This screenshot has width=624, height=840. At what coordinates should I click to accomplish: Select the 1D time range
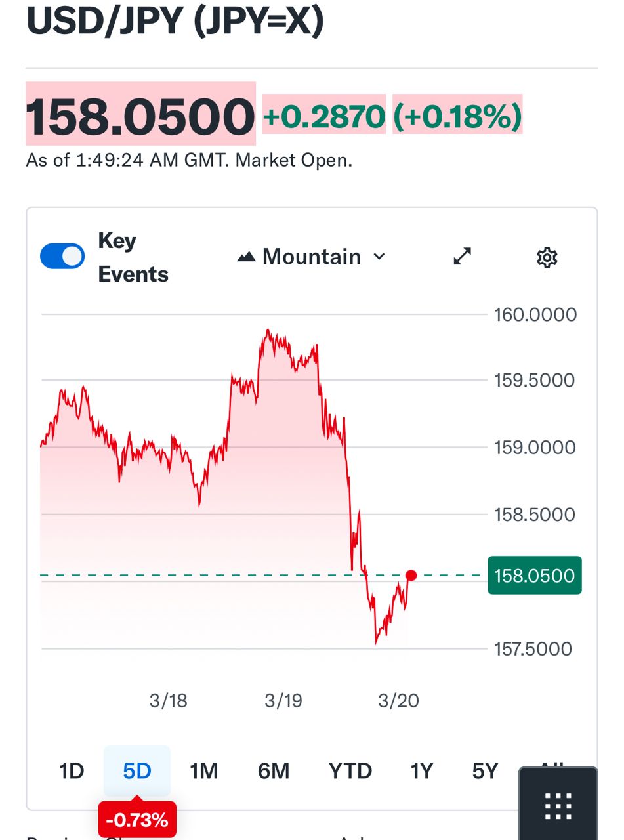pyautogui.click(x=72, y=771)
